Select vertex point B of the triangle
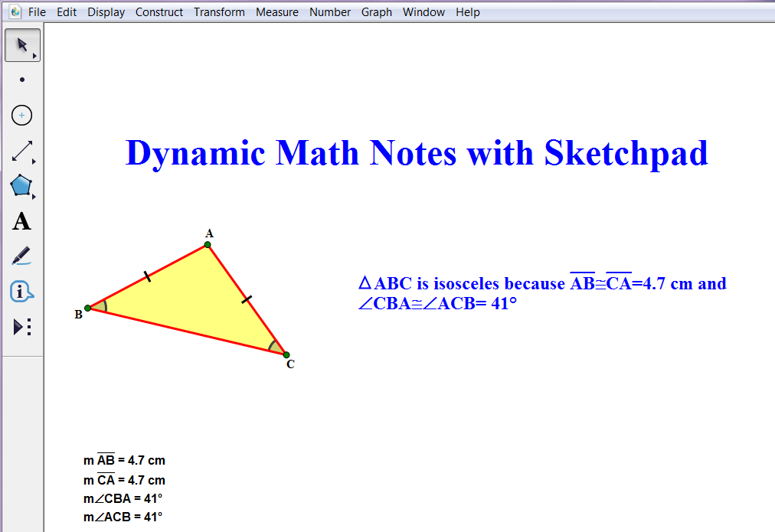775x532 pixels. [x=88, y=308]
